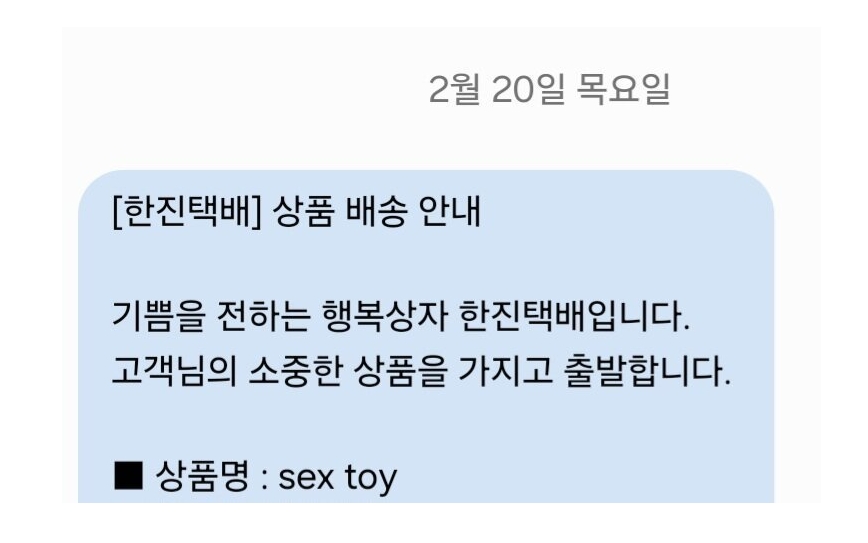Image resolution: width=868 pixels, height=543 pixels.
Task: Tap the line 기쁨을 전하는 행복상자 한진택배입니다
Action: 401,323
